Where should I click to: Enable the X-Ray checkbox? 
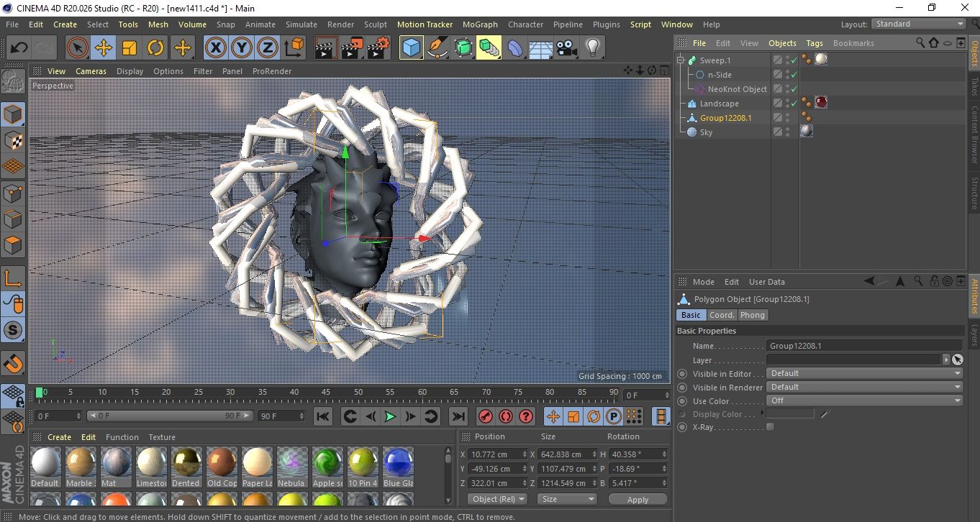[771, 427]
